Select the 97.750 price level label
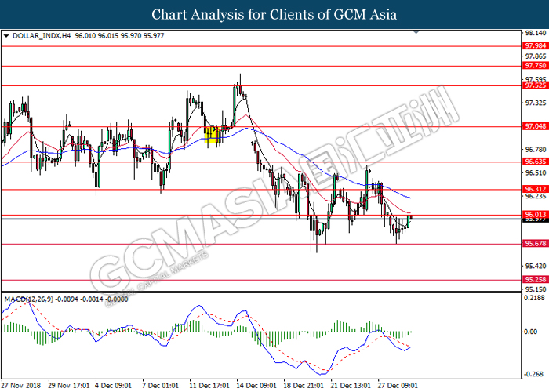 coord(536,66)
